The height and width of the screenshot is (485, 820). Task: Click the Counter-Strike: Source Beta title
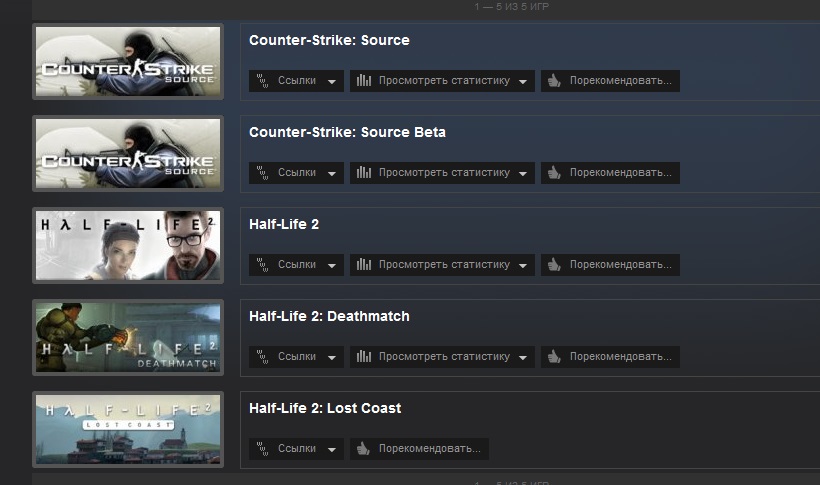[x=347, y=132]
